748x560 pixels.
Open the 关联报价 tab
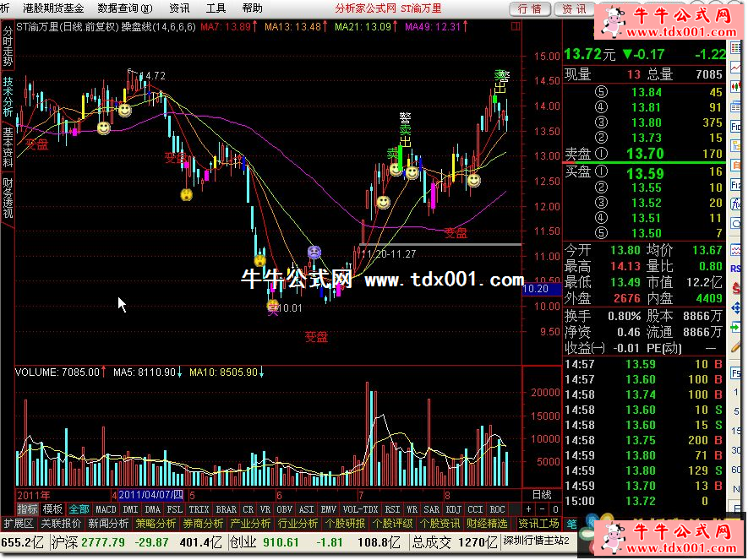pos(61,525)
